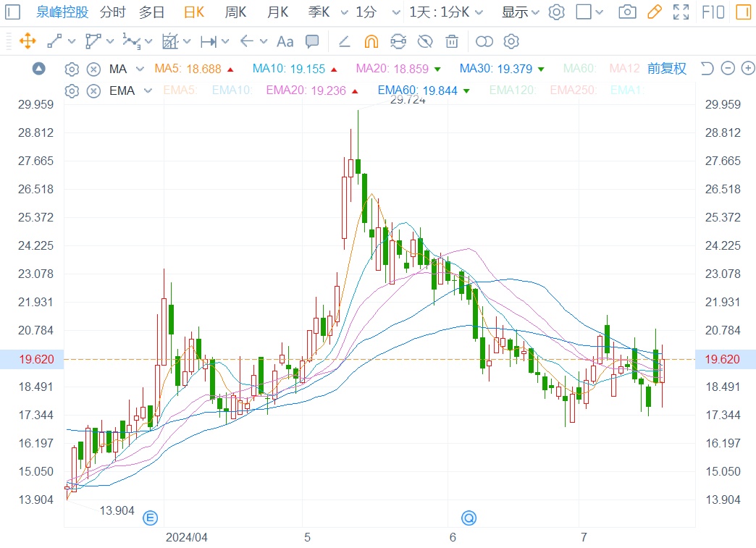Toggle the MA20 line legend
This screenshot has height=548, width=756.
(x=398, y=69)
